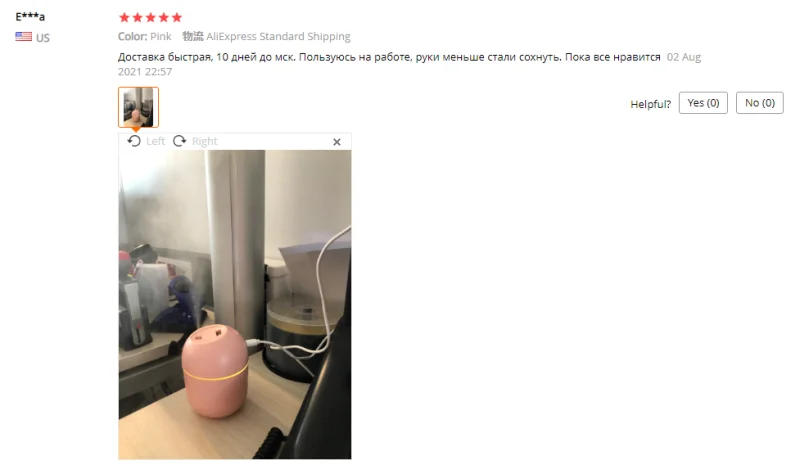The height and width of the screenshot is (474, 800).
Task: Click the rotate left arrow icon
Action: [x=134, y=141]
